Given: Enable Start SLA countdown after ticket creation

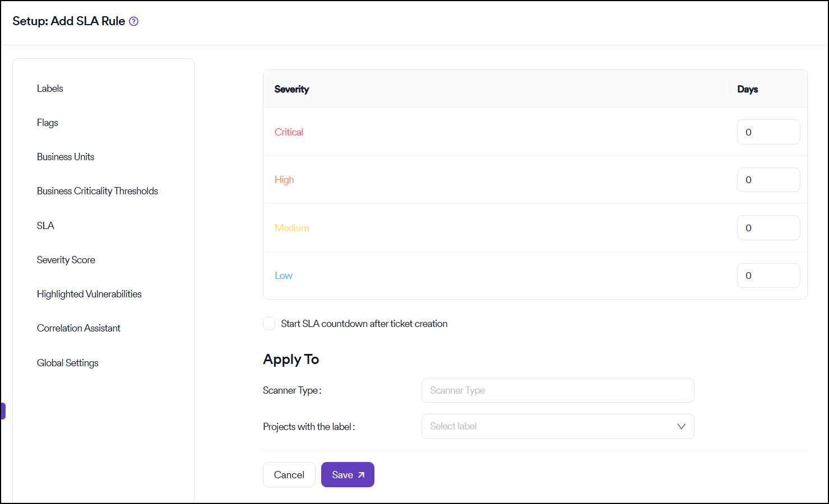Looking at the screenshot, I should (x=269, y=324).
